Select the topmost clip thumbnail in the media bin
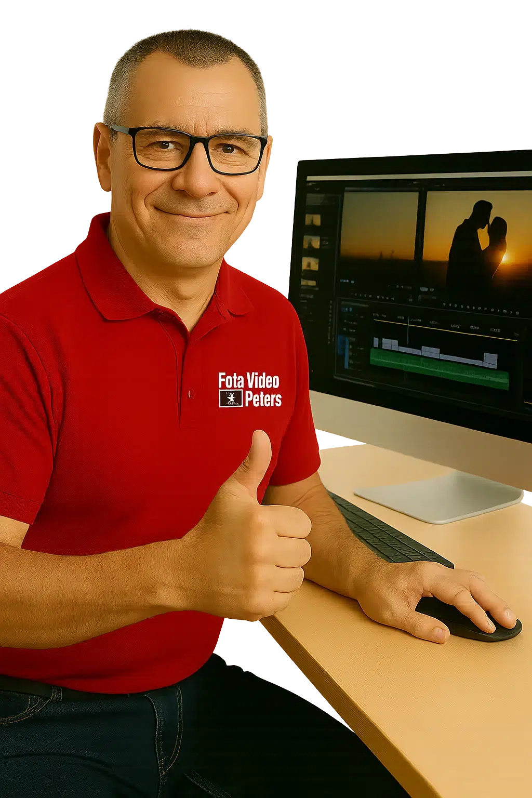The image size is (532, 798). coord(312,220)
